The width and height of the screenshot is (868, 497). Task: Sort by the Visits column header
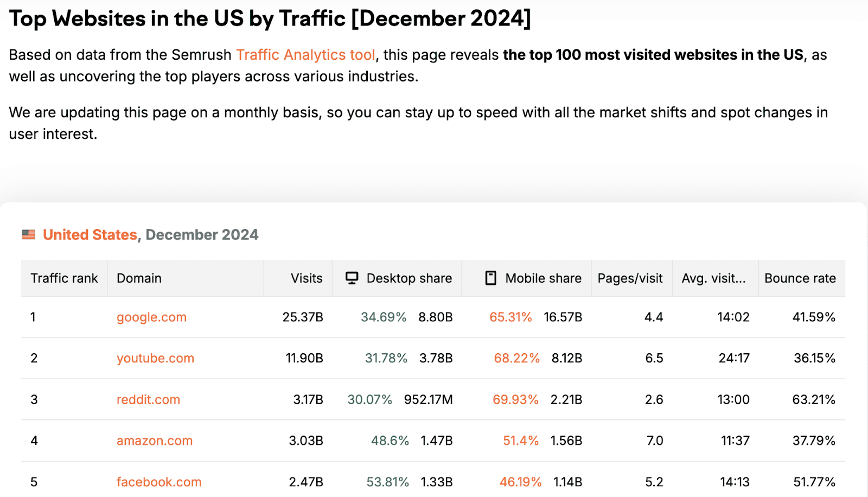[307, 278]
